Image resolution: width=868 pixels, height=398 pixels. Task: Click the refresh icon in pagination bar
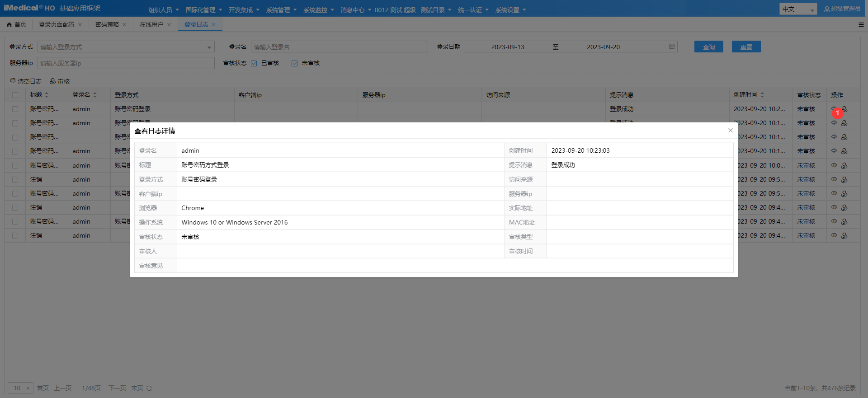pos(149,388)
